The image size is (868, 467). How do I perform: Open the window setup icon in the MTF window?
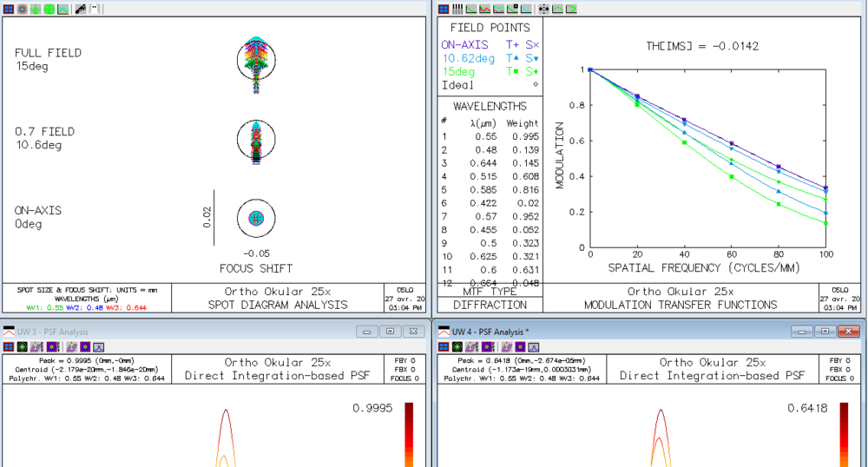444,10
